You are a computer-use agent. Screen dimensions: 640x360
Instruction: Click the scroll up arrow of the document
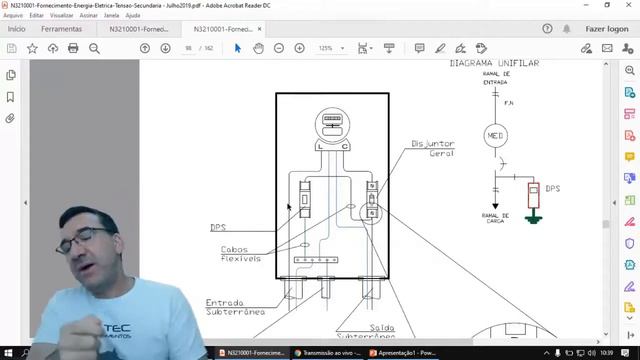606,64
